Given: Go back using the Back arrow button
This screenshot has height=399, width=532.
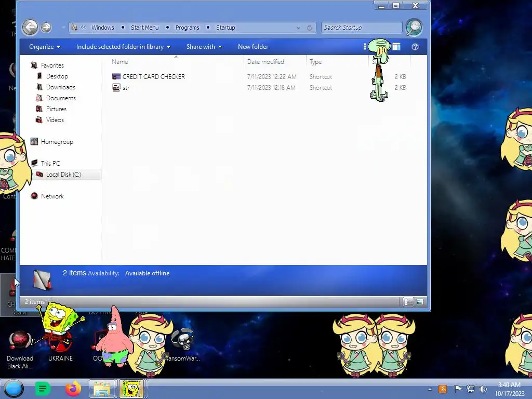Looking at the screenshot, I should coord(30,27).
